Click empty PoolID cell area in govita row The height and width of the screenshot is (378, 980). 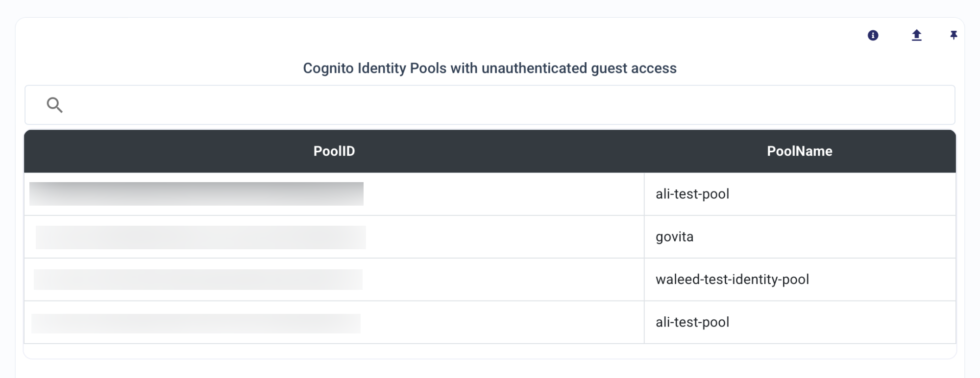[x=505, y=237]
